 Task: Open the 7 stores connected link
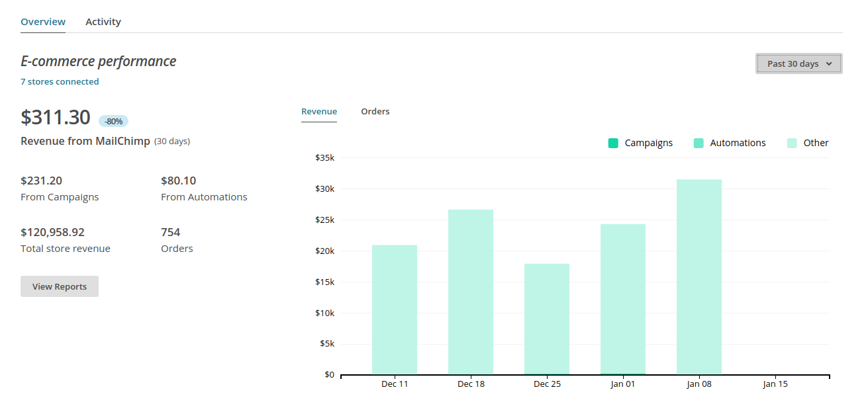pyautogui.click(x=60, y=82)
